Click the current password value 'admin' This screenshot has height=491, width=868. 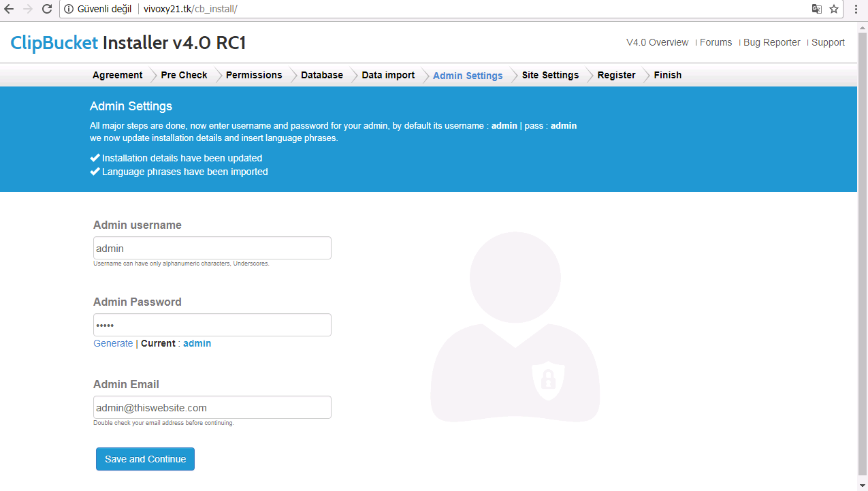[x=197, y=343]
